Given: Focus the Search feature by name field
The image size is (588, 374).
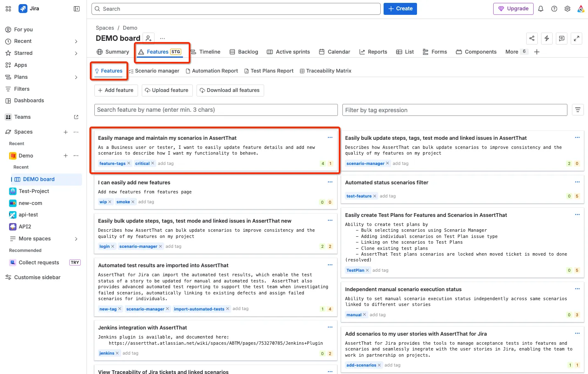Looking at the screenshot, I should [216, 110].
